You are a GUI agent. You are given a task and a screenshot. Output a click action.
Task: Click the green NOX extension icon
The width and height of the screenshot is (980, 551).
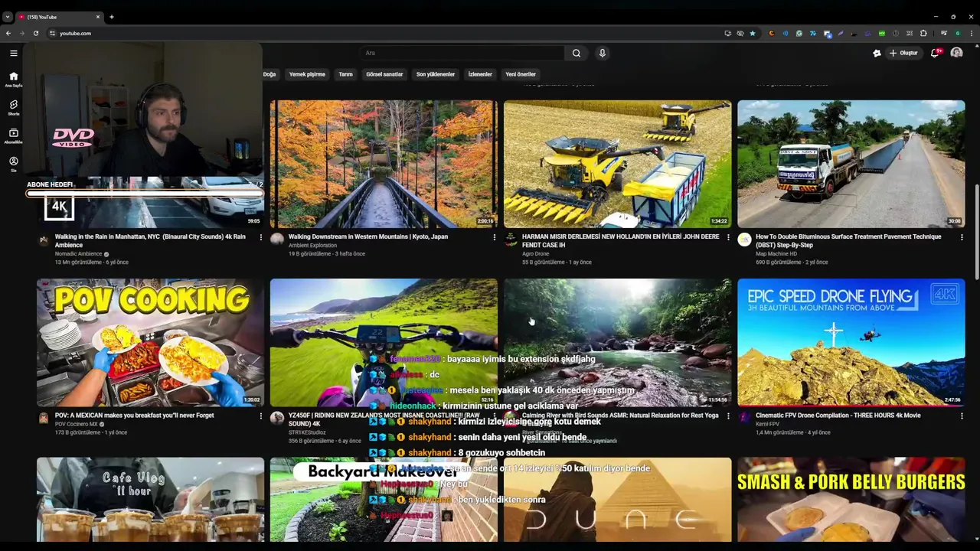[882, 33]
